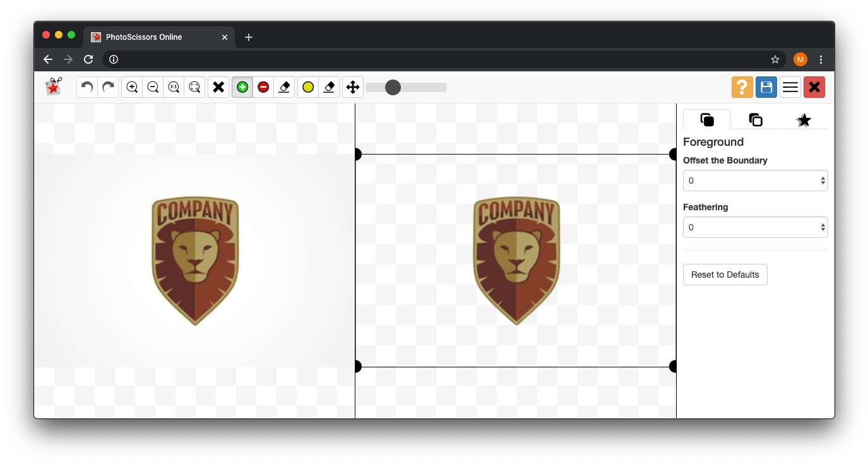Image resolution: width=868 pixels, height=462 pixels.
Task: Open the profile avatar M
Action: [x=800, y=59]
